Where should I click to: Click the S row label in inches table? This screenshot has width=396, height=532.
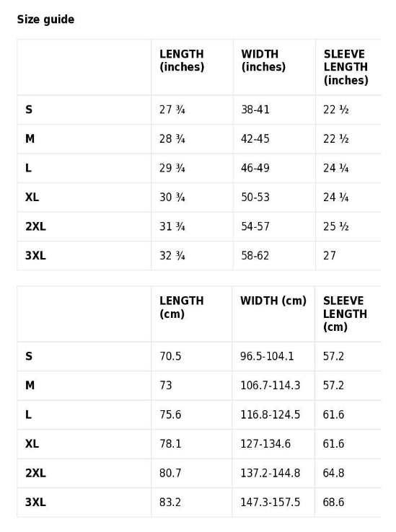pos(29,110)
